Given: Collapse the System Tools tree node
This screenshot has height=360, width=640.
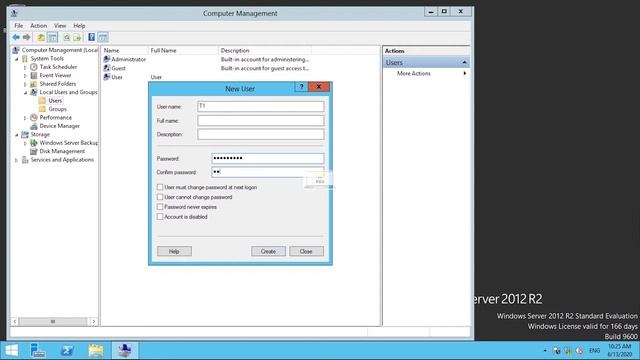Looking at the screenshot, I should pos(17,59).
